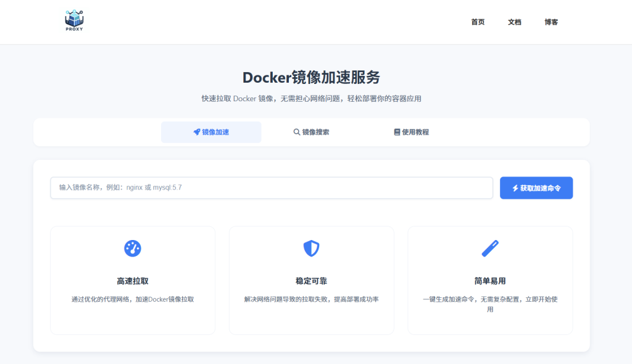Image resolution: width=632 pixels, height=364 pixels.
Task: Switch to the 镜像搜索 tab
Action: (315, 132)
